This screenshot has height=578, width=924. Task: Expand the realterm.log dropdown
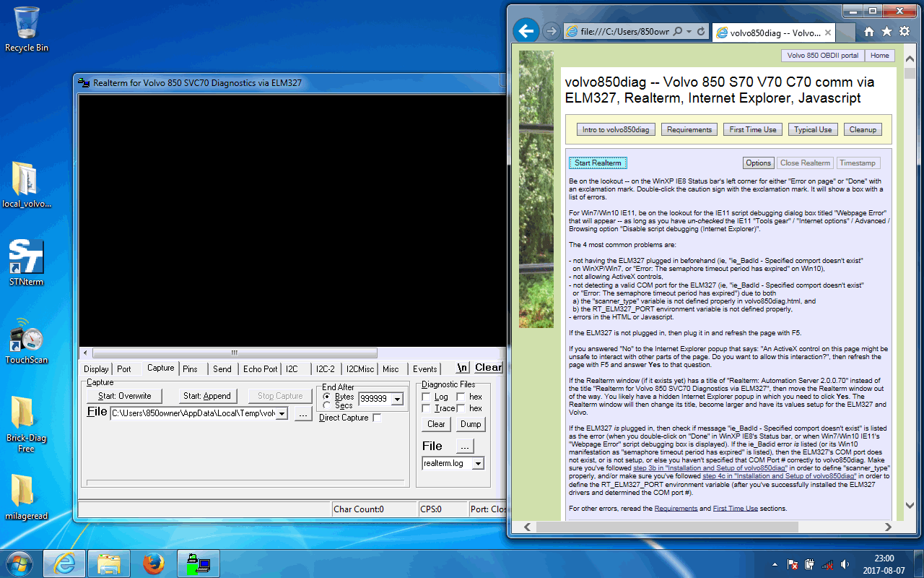[477, 463]
